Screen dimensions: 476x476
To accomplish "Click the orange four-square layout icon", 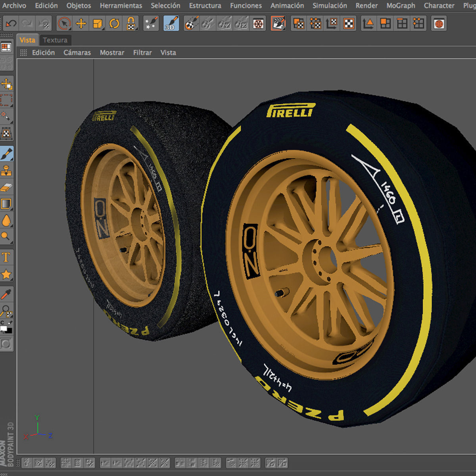I will 385,24.
